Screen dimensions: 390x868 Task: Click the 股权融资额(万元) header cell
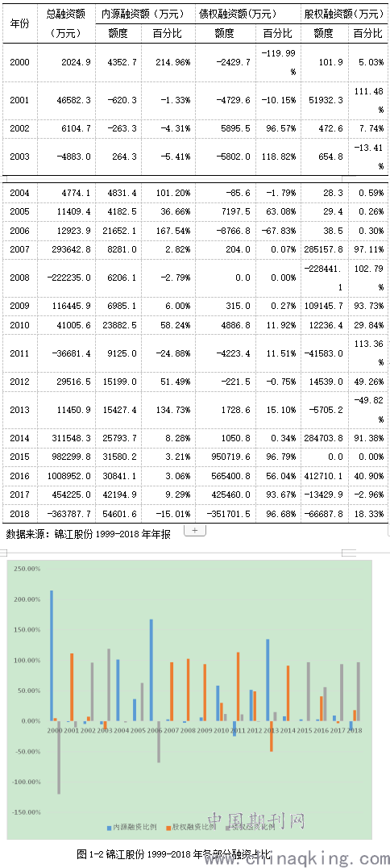coord(344,13)
